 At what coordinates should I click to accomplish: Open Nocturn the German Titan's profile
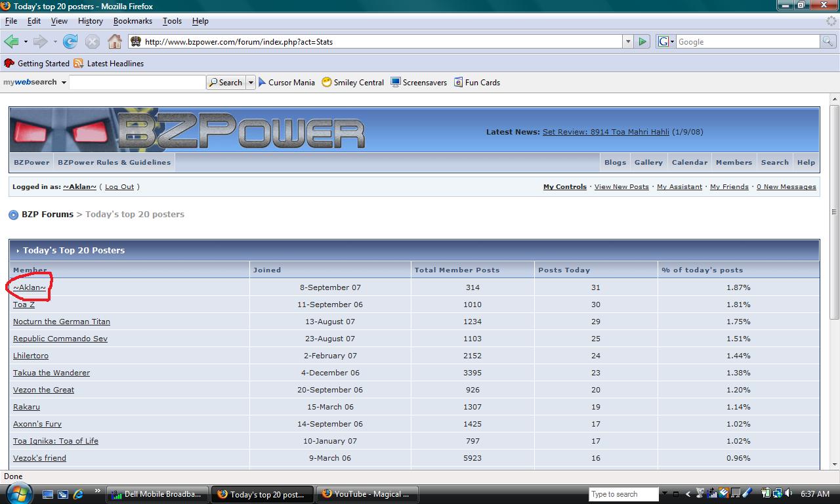point(62,322)
